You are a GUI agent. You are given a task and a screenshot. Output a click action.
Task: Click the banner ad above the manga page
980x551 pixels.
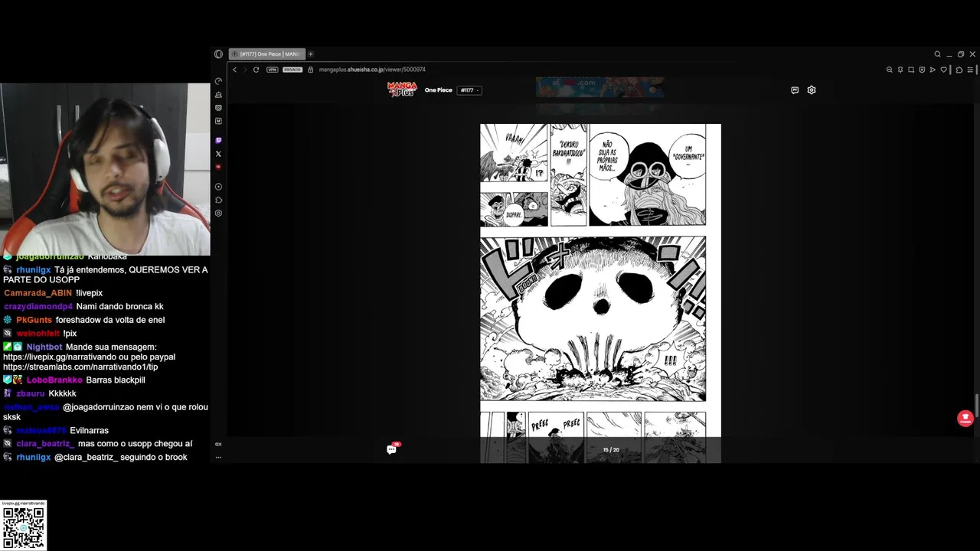tap(599, 86)
